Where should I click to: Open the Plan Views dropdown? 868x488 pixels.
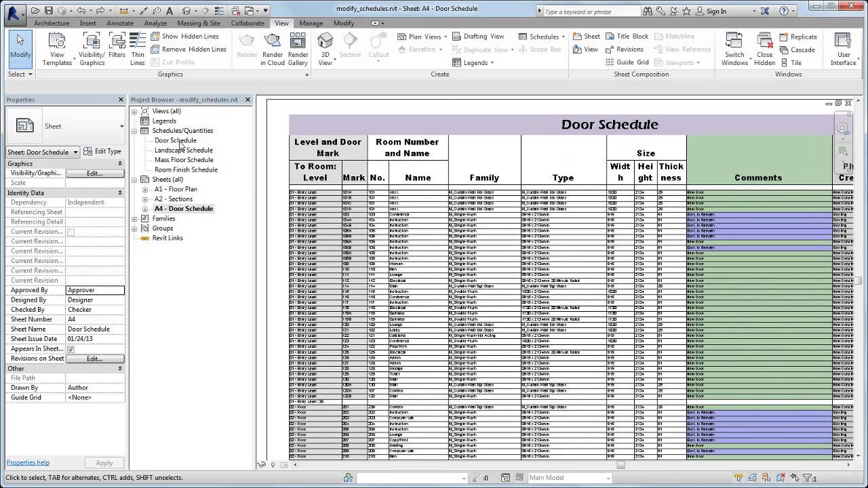pos(422,37)
